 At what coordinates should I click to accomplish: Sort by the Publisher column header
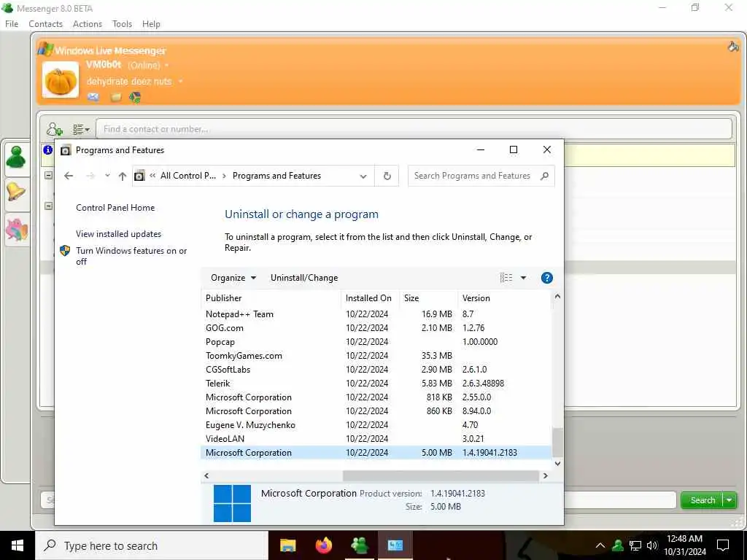tap(271, 298)
